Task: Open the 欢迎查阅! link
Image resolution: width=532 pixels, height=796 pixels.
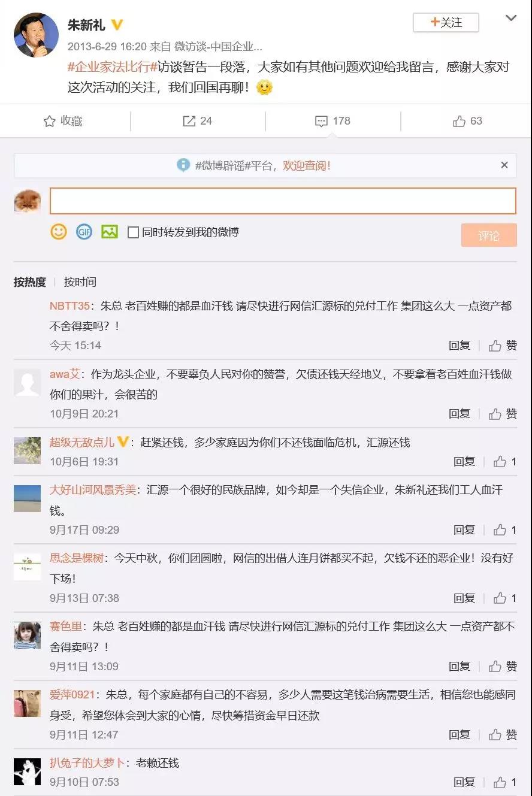Action: [307, 166]
